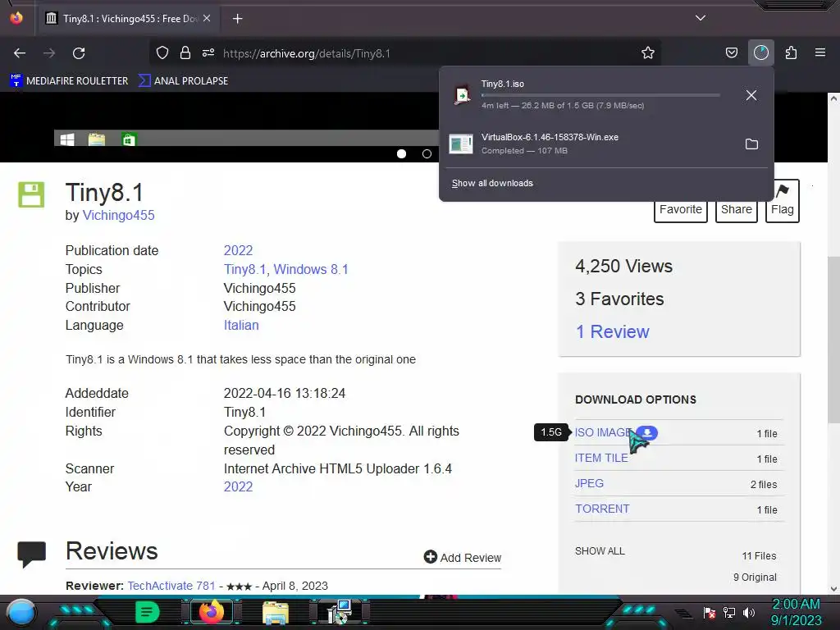840x630 pixels.
Task: Bookmark this page with the star icon
Action: coord(648,53)
